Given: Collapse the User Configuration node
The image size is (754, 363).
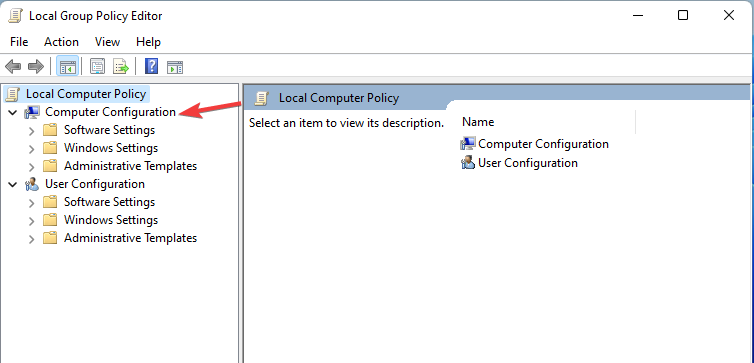Looking at the screenshot, I should click(13, 184).
